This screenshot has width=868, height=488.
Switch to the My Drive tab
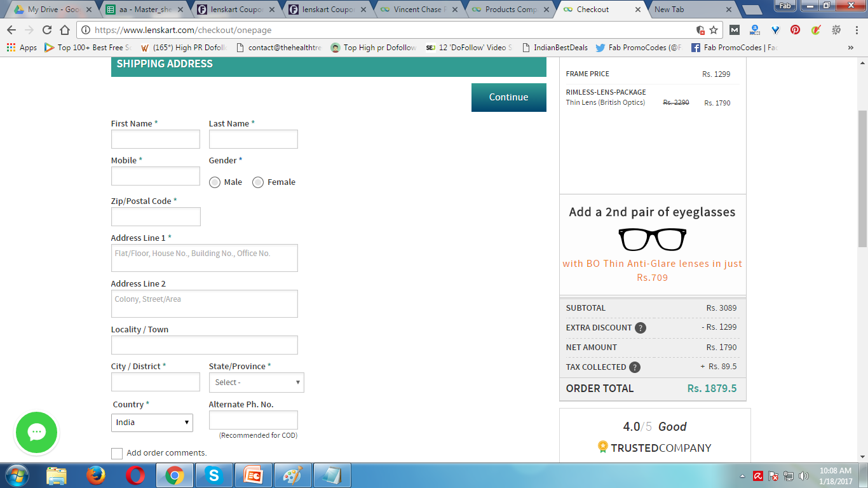pyautogui.click(x=52, y=10)
